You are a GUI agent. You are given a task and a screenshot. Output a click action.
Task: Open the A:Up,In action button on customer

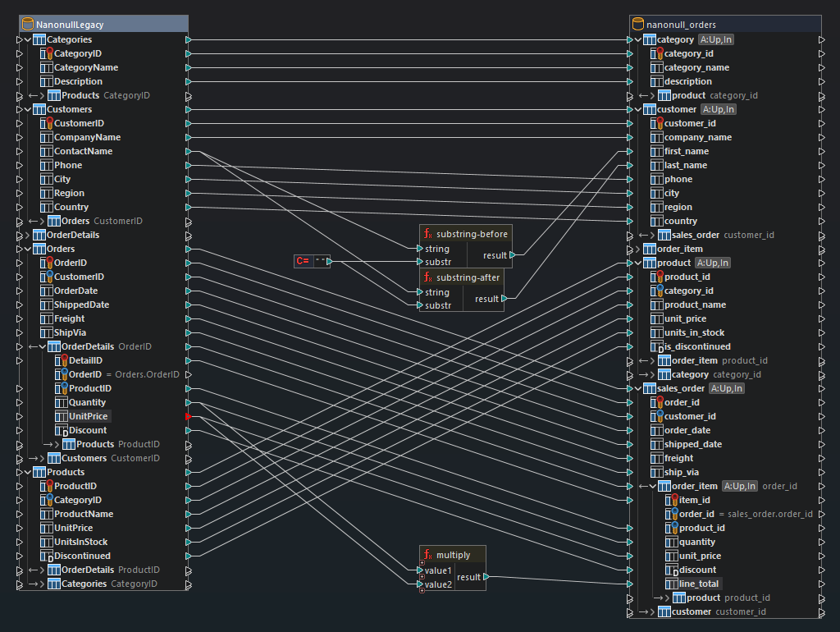click(x=719, y=109)
